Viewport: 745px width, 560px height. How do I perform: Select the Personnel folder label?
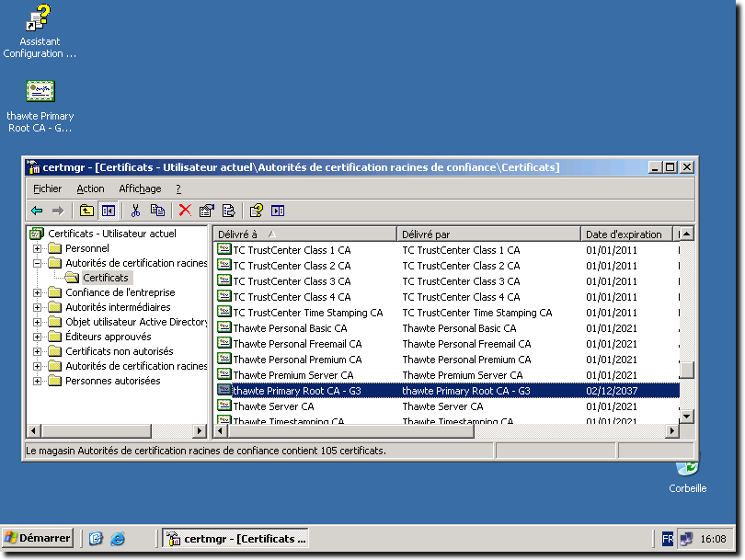tap(87, 248)
